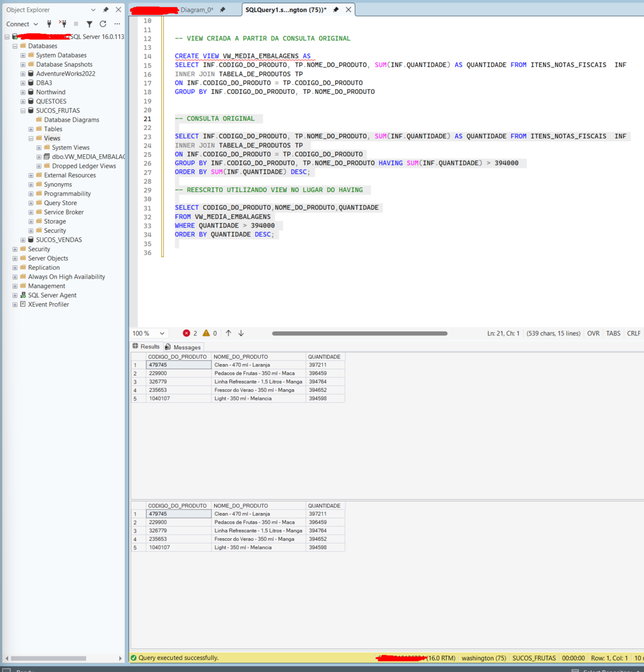
Task: Expand the Server Objects node
Action: (15, 258)
